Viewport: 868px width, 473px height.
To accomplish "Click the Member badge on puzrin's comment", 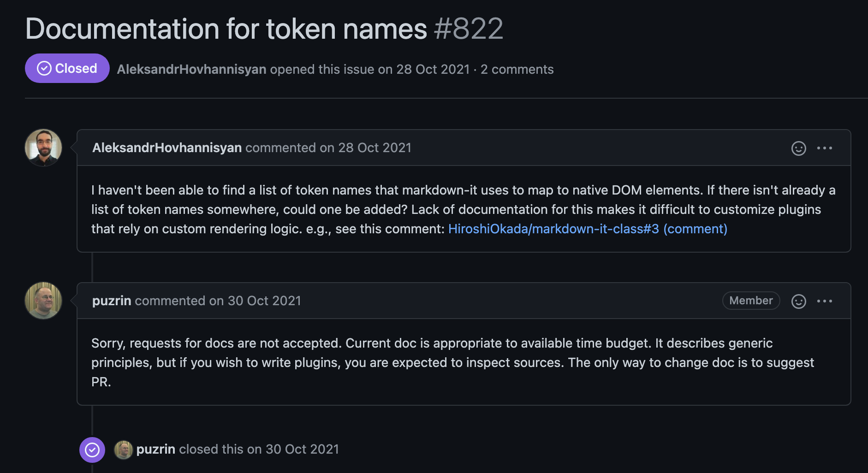I will coord(751,301).
